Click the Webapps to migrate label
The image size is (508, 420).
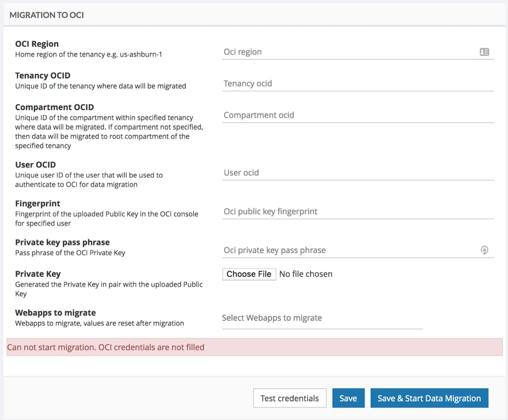coord(55,313)
